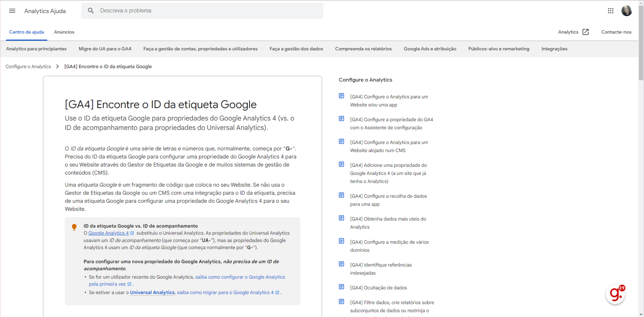Click article icon for Ocultação de dados
644x317 pixels.
[341, 287]
